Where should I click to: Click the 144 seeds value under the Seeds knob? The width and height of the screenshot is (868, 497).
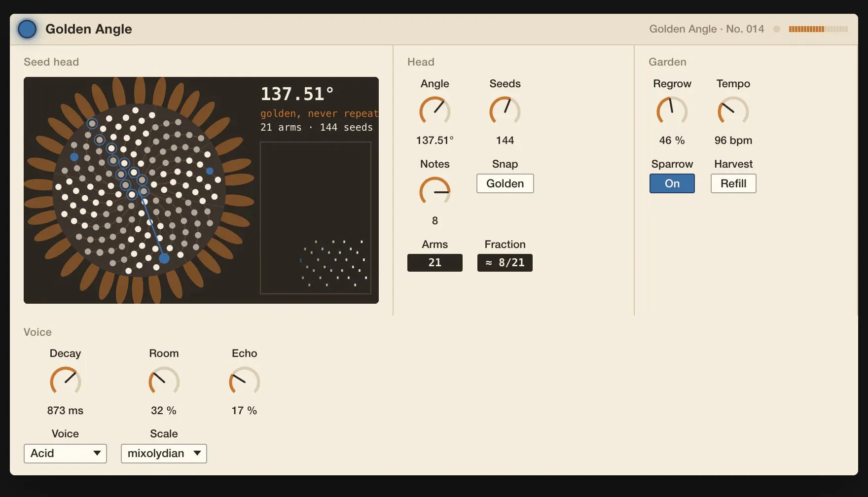[505, 141]
